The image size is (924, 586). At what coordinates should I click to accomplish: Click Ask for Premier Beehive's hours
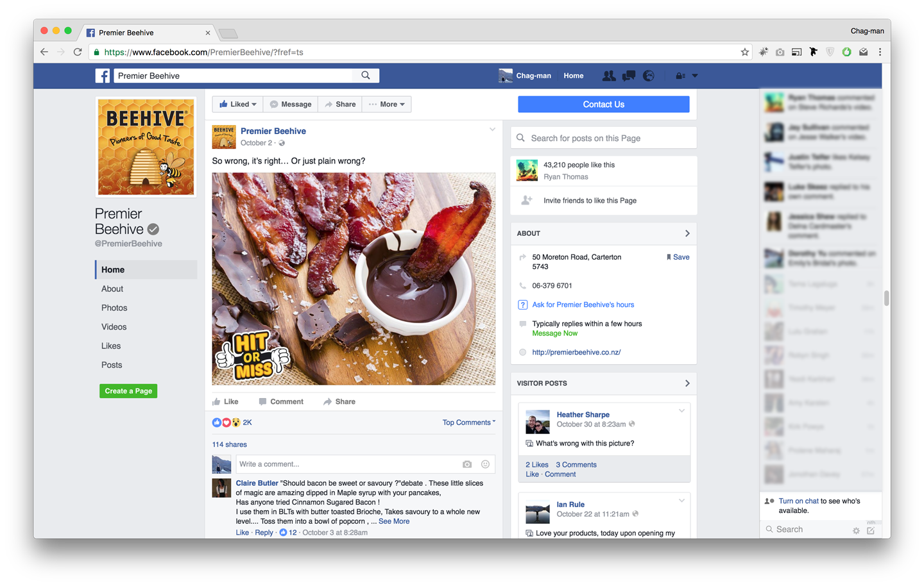tap(583, 305)
